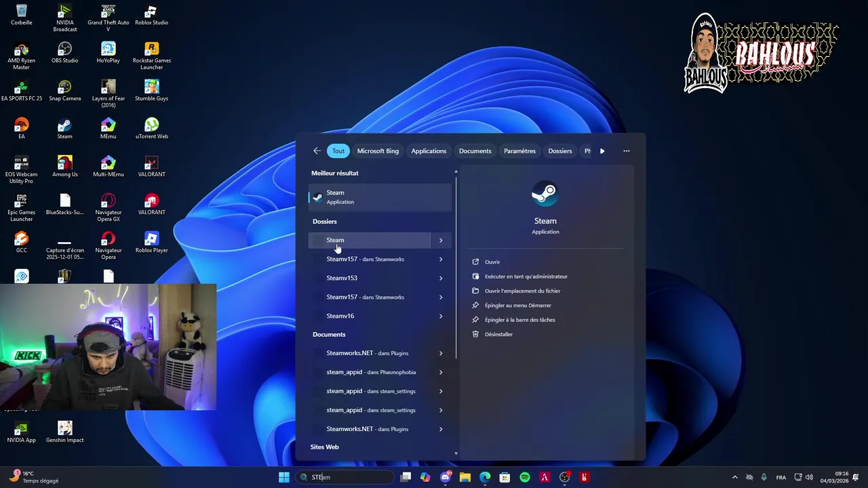Select the Tout search filter tab
Image resolution: width=868 pixels, height=488 pixels.
338,151
